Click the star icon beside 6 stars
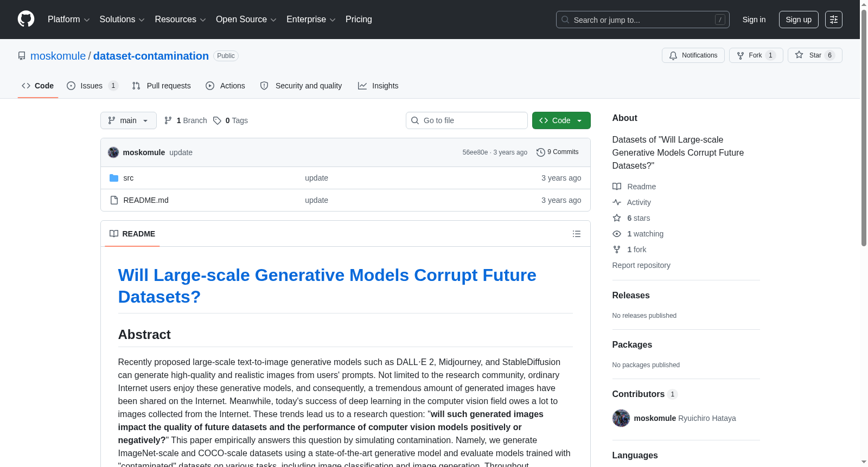The height and width of the screenshot is (467, 868). 617,218
